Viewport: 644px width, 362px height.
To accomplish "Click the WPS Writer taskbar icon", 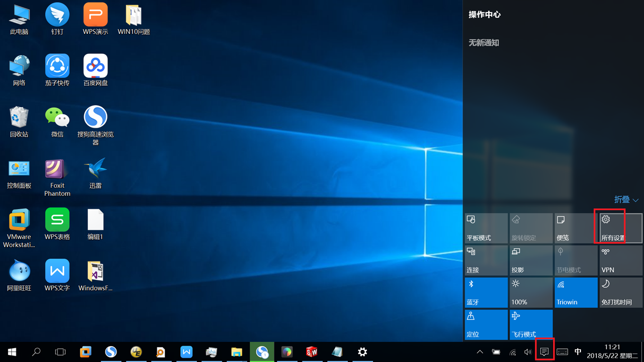I will [186, 352].
